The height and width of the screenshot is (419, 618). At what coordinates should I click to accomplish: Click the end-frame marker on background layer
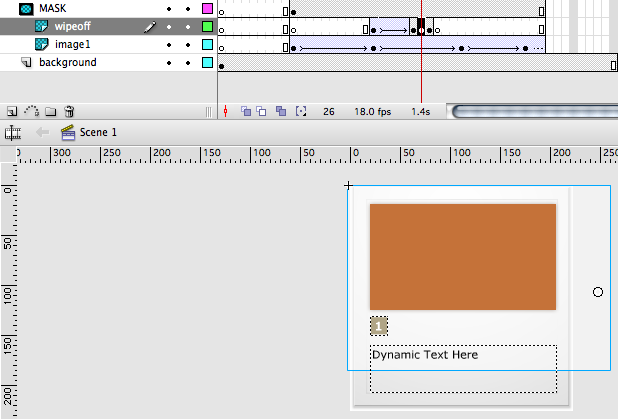coord(613,65)
